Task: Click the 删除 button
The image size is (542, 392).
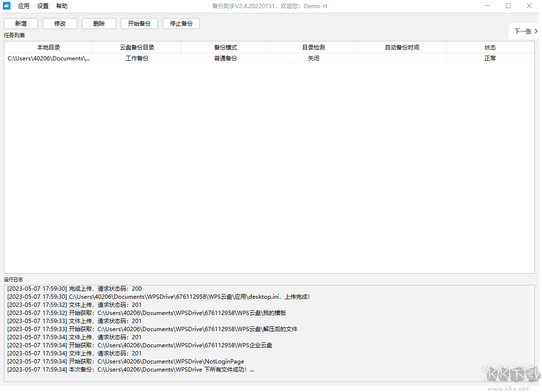Action: [x=99, y=23]
